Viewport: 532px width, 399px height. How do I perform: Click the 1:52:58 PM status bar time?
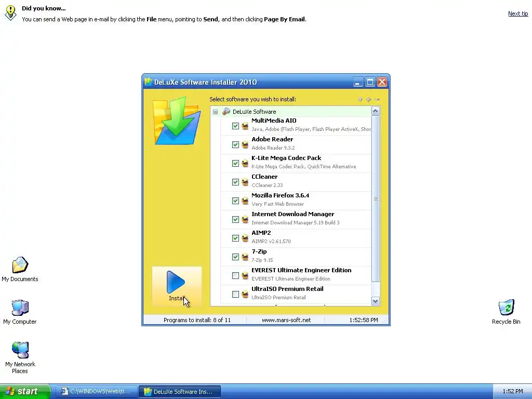coord(363,320)
